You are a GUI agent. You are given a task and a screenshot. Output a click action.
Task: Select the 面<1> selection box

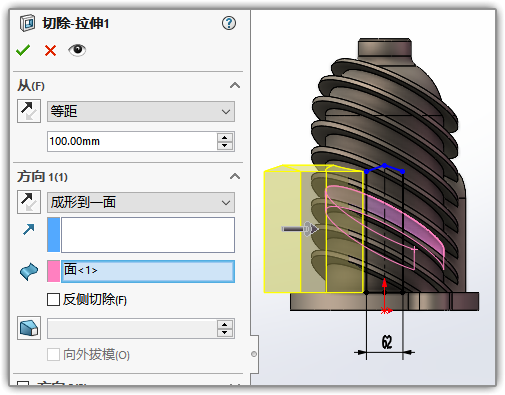(x=148, y=271)
